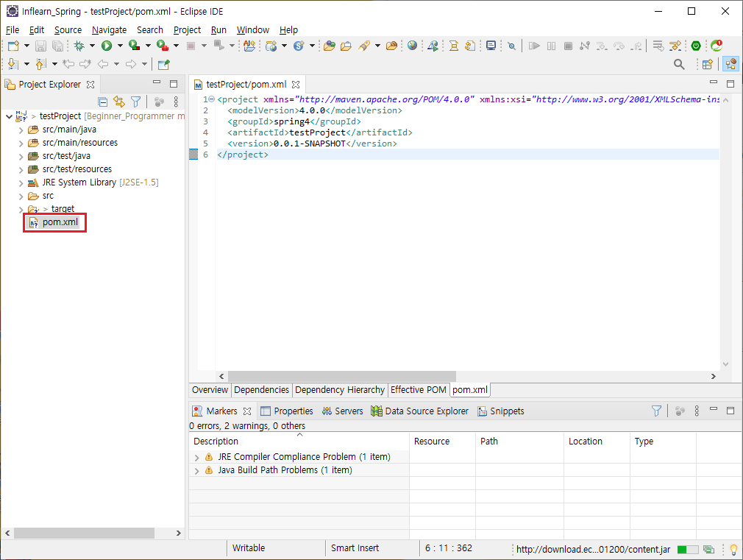Screen dimensions: 743x560
Task: Click the Open Type icon
Action: (330, 46)
